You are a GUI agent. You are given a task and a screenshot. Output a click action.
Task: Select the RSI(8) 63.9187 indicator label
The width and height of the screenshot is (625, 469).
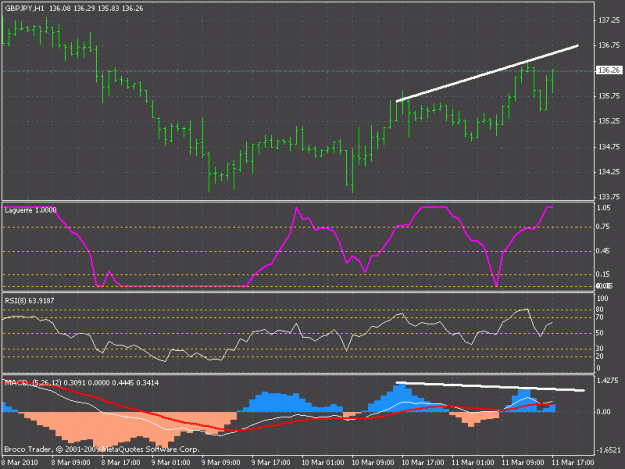pos(29,300)
